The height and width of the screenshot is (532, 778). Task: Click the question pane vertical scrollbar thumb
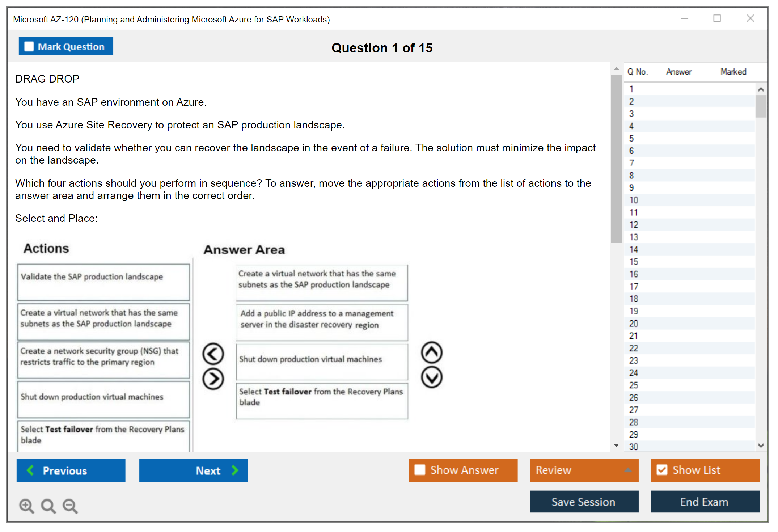(x=616, y=159)
